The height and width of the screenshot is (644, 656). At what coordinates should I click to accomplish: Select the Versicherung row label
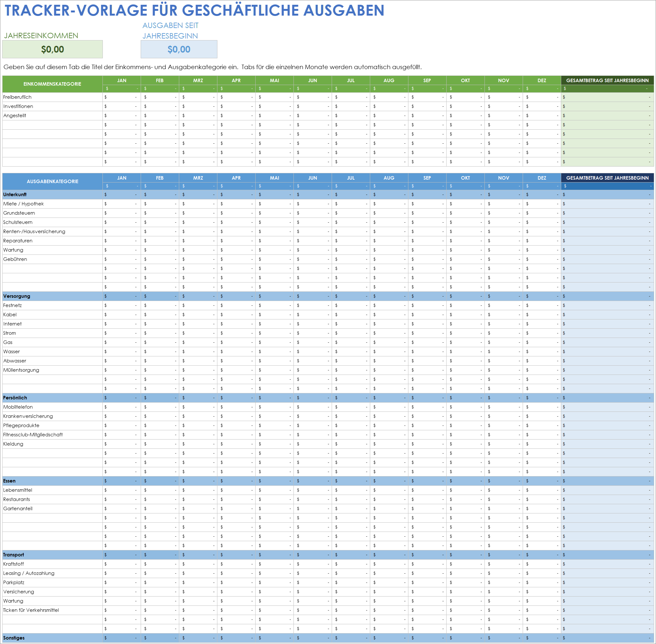tap(53, 592)
